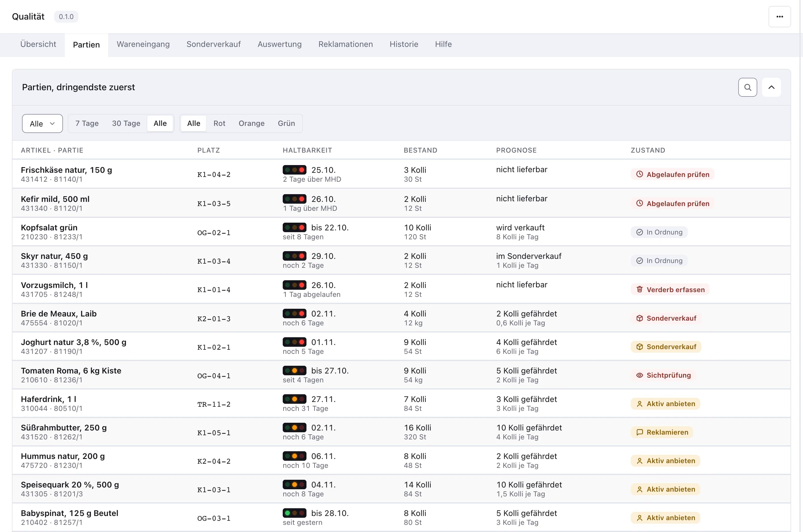Viewport: 803px width, 532px height.
Task: Switch to the Übersicht tab
Action: [x=38, y=45]
